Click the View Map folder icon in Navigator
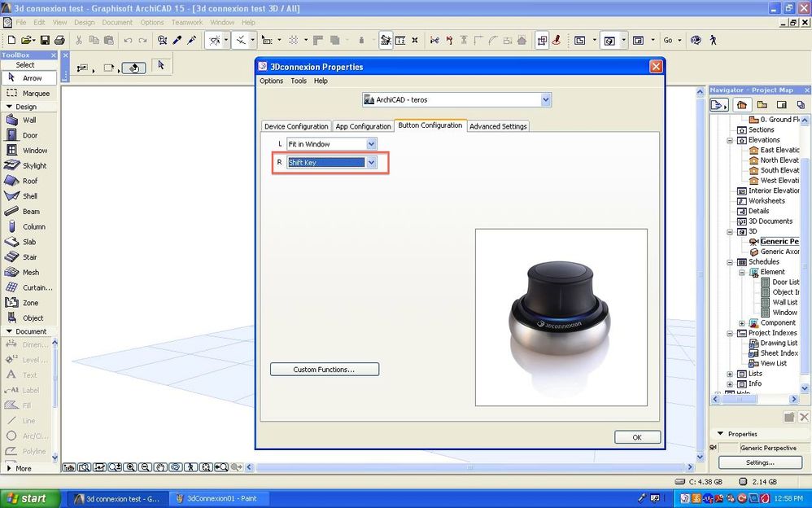 [762, 105]
